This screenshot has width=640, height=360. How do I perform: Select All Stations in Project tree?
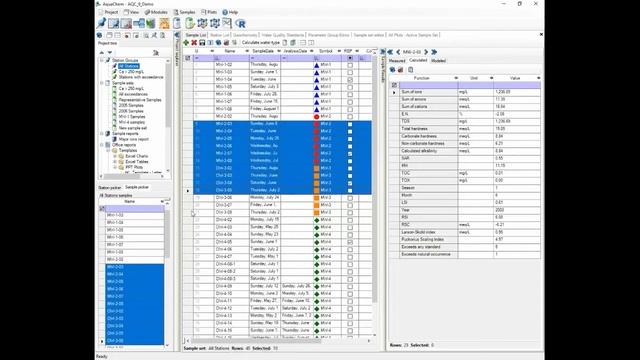tap(129, 66)
